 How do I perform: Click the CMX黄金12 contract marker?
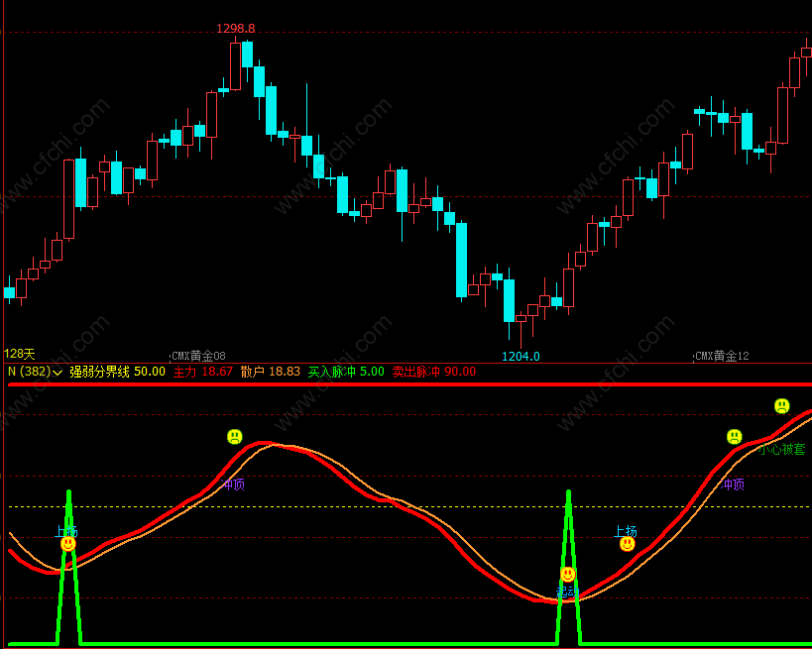tap(722, 356)
